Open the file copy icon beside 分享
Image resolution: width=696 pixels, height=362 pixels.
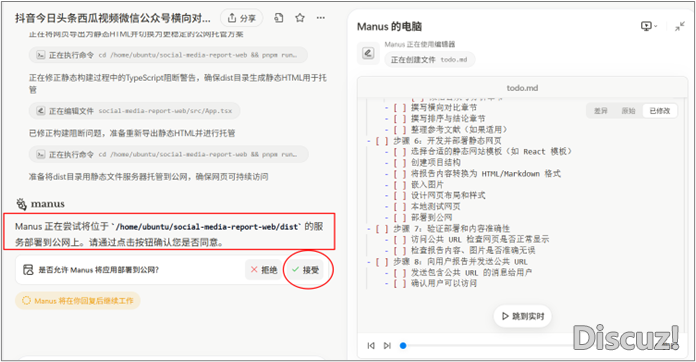click(279, 18)
